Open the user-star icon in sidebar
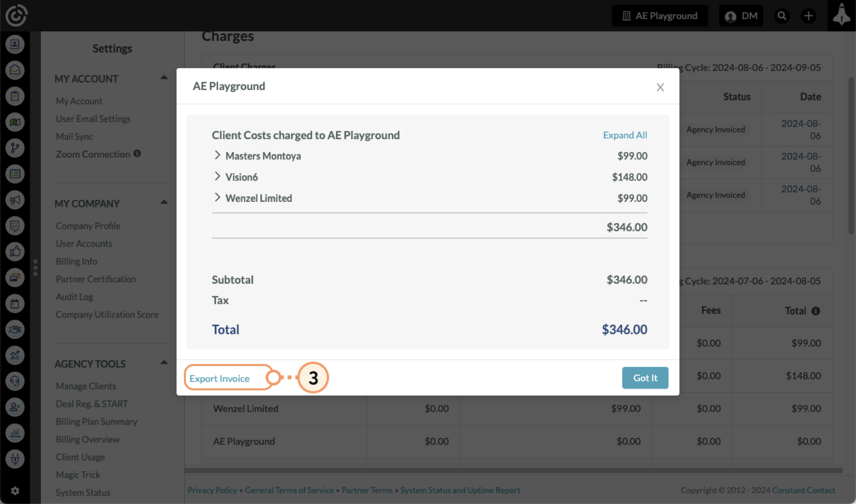The width and height of the screenshot is (856, 504). coord(15,407)
